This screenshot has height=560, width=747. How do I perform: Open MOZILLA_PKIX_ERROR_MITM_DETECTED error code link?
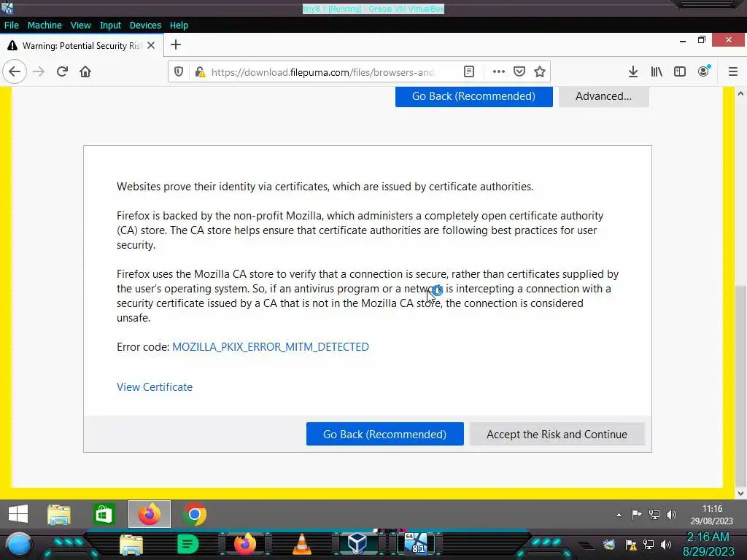point(270,346)
